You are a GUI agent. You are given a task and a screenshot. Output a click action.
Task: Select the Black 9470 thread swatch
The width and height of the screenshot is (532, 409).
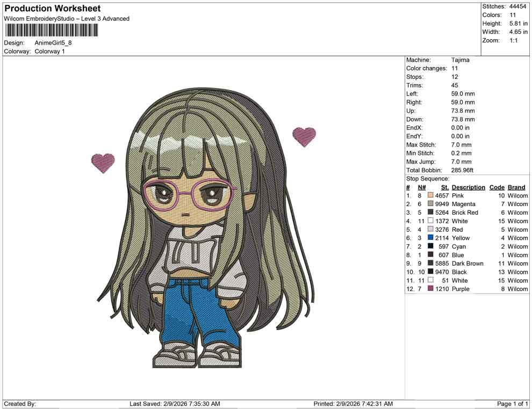(430, 272)
